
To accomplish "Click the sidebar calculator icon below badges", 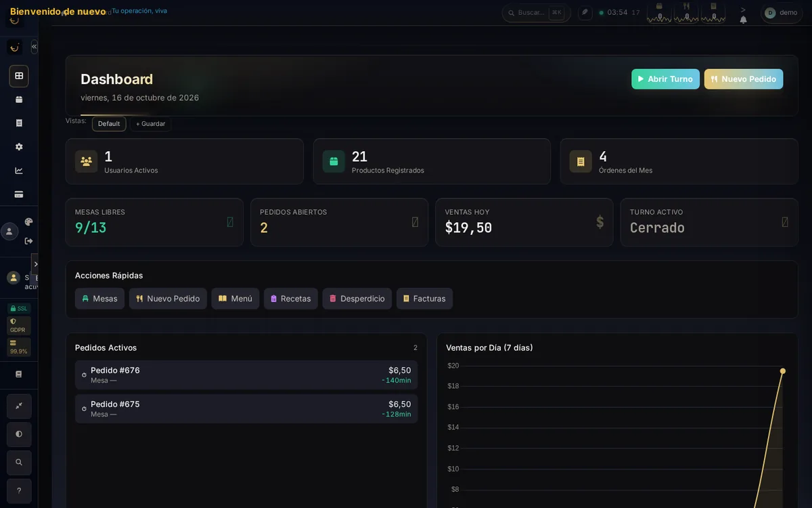I will pos(19,374).
